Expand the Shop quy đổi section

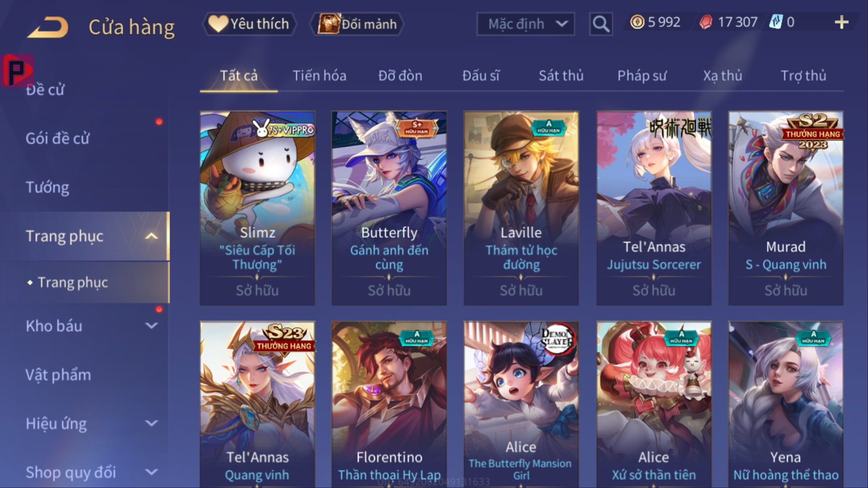151,472
